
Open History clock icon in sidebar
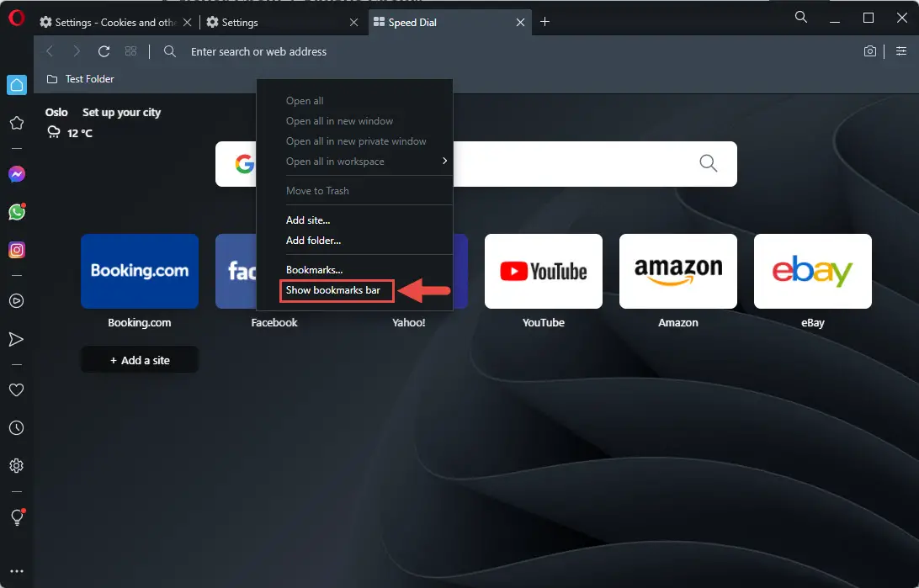tap(17, 427)
